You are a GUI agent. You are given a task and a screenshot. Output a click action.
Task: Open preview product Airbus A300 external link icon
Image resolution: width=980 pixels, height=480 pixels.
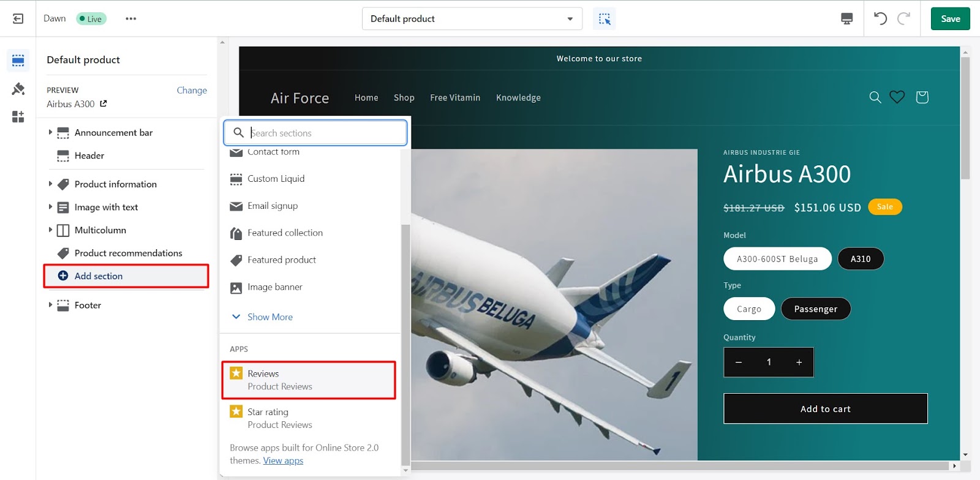pyautogui.click(x=103, y=103)
